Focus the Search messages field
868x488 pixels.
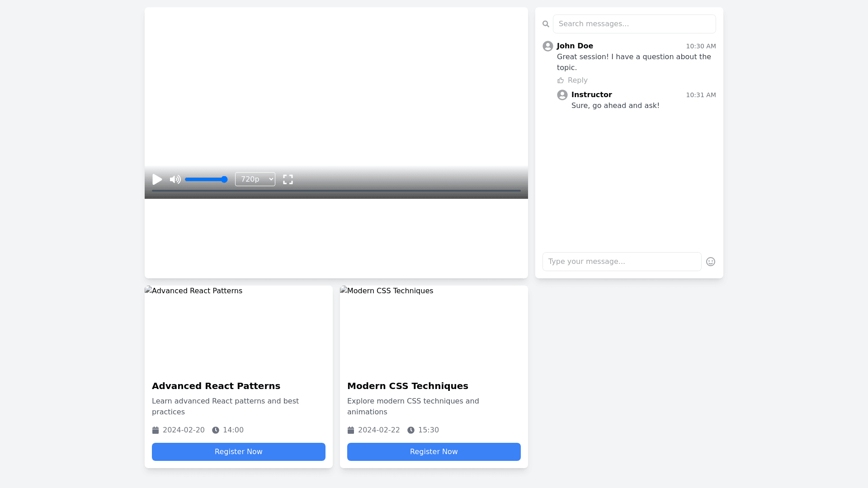pos(634,24)
